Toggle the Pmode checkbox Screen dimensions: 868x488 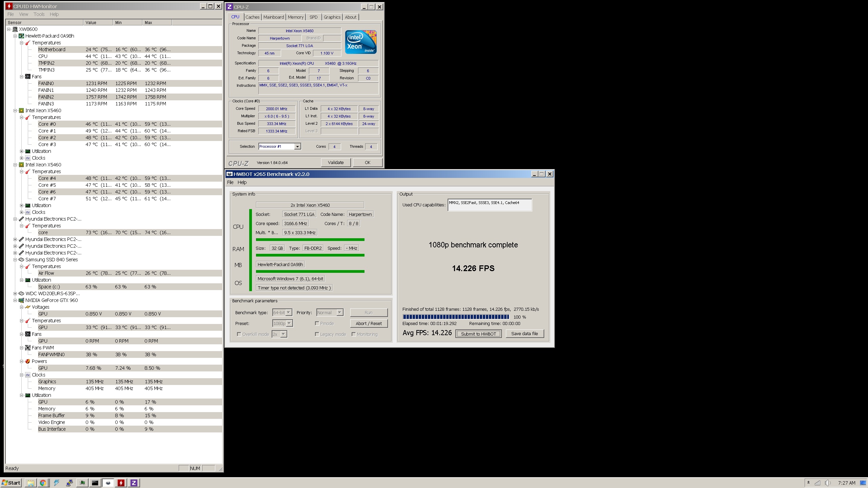click(317, 323)
